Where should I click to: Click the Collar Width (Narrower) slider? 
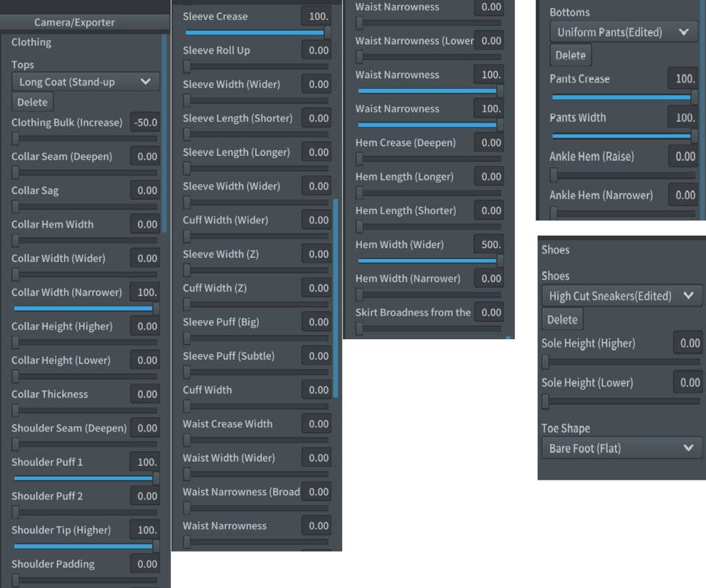point(85,308)
